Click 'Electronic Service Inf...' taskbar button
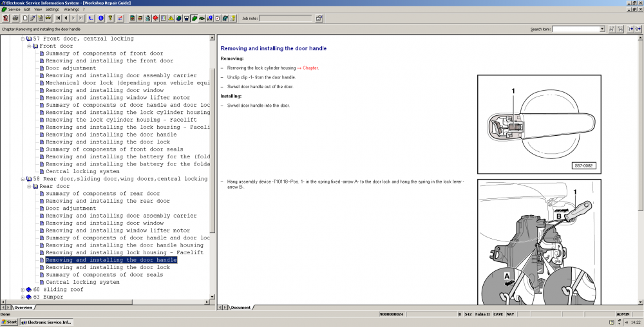 [x=46, y=322]
